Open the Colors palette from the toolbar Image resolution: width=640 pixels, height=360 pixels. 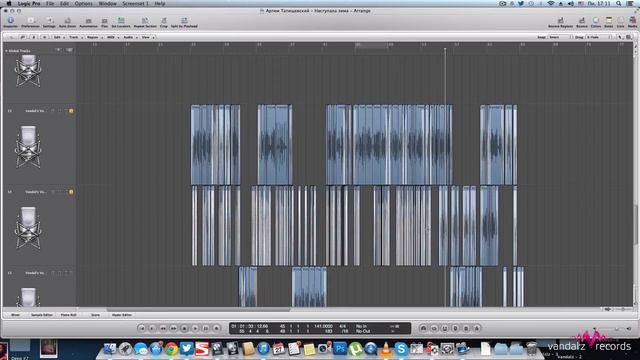pos(596,22)
